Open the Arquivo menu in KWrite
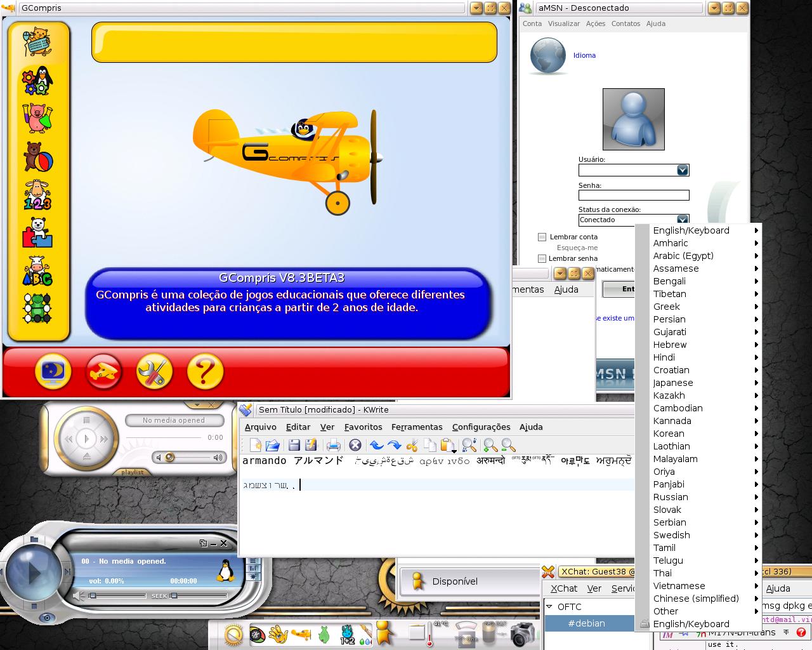 coord(260,427)
